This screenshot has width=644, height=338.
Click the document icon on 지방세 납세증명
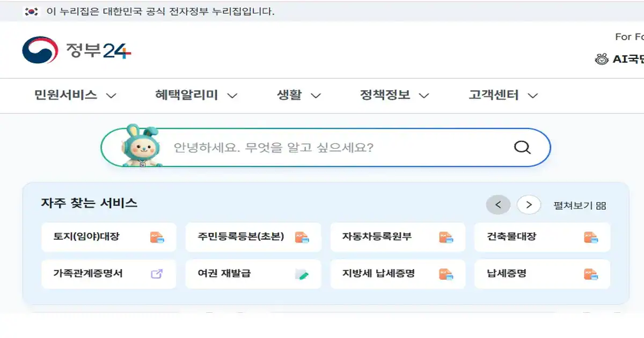pyautogui.click(x=446, y=274)
